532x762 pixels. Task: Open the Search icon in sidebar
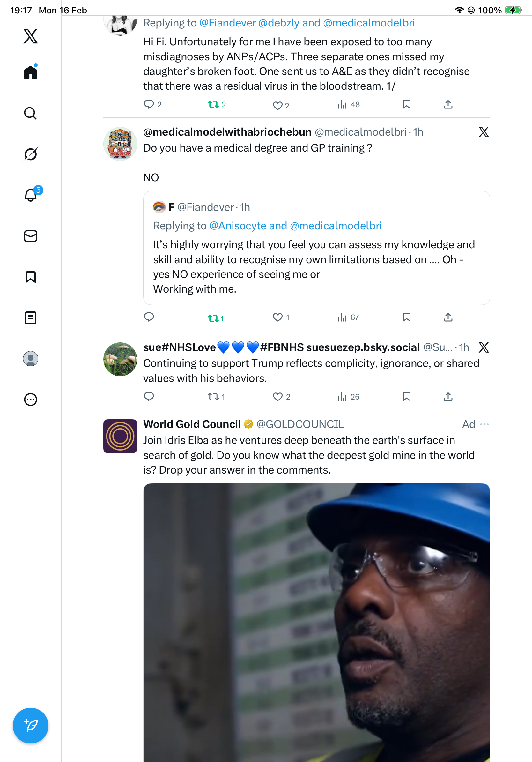(x=30, y=114)
